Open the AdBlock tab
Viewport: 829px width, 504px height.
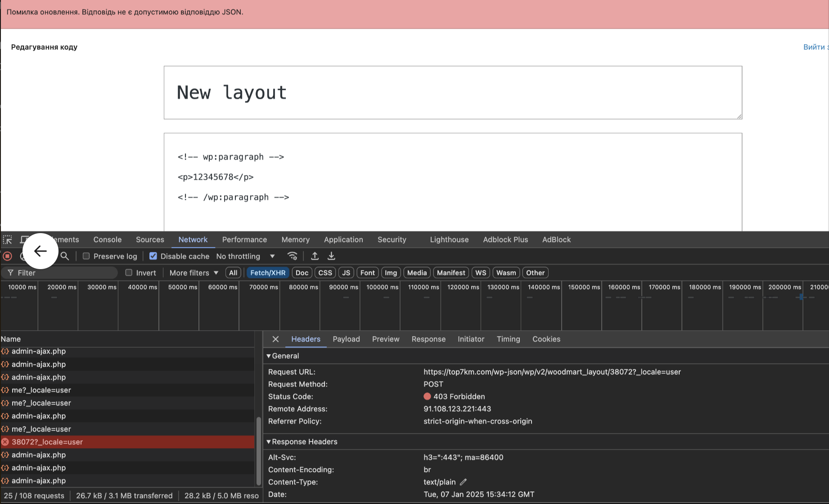pyautogui.click(x=556, y=239)
